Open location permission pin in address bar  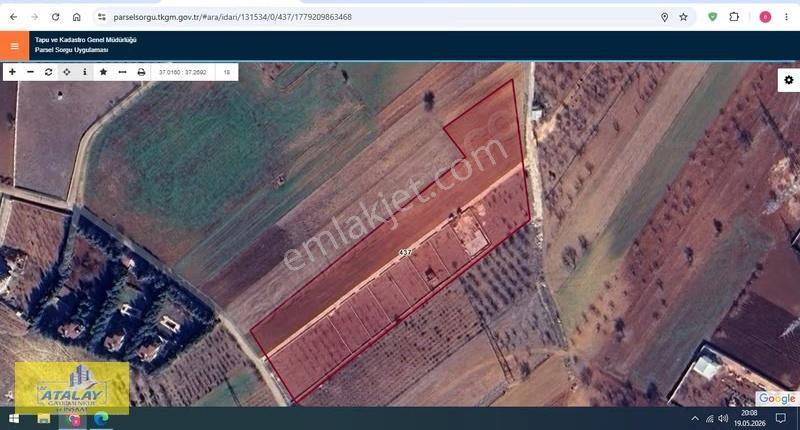[664, 17]
